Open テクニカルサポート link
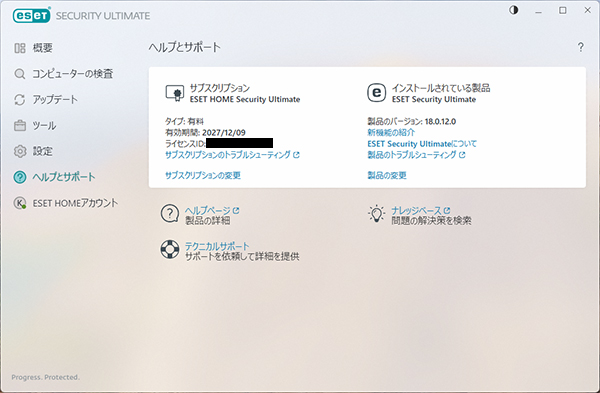 tap(217, 246)
